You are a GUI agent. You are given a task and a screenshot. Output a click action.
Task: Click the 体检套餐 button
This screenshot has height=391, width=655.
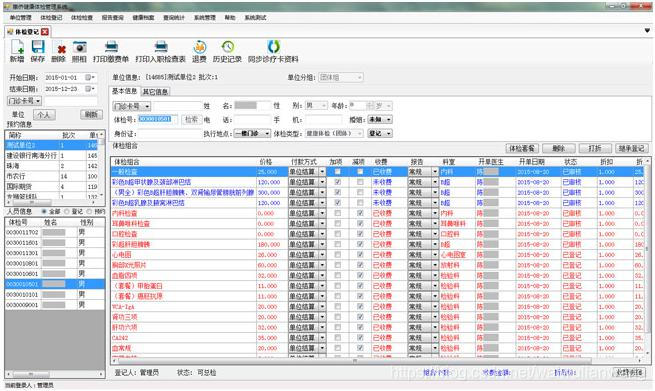click(x=522, y=148)
